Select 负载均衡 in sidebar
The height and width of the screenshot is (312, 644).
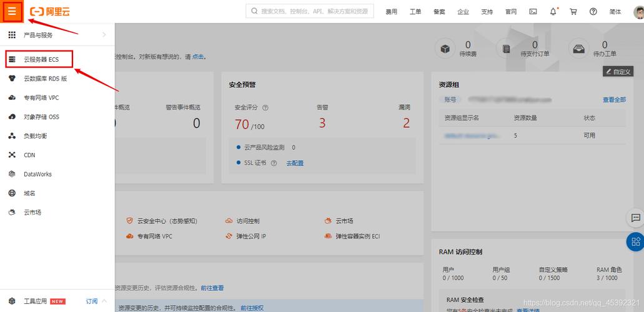pyautogui.click(x=35, y=136)
